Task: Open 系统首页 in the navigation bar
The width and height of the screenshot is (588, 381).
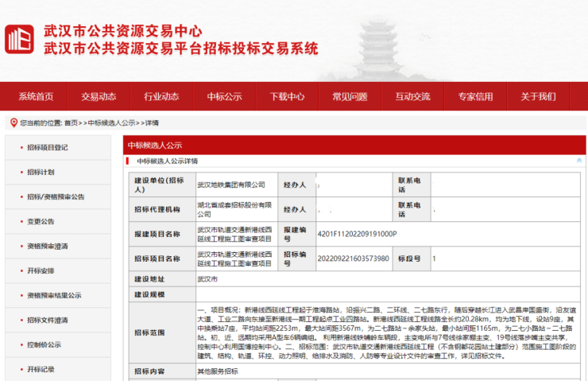Action: 36,97
